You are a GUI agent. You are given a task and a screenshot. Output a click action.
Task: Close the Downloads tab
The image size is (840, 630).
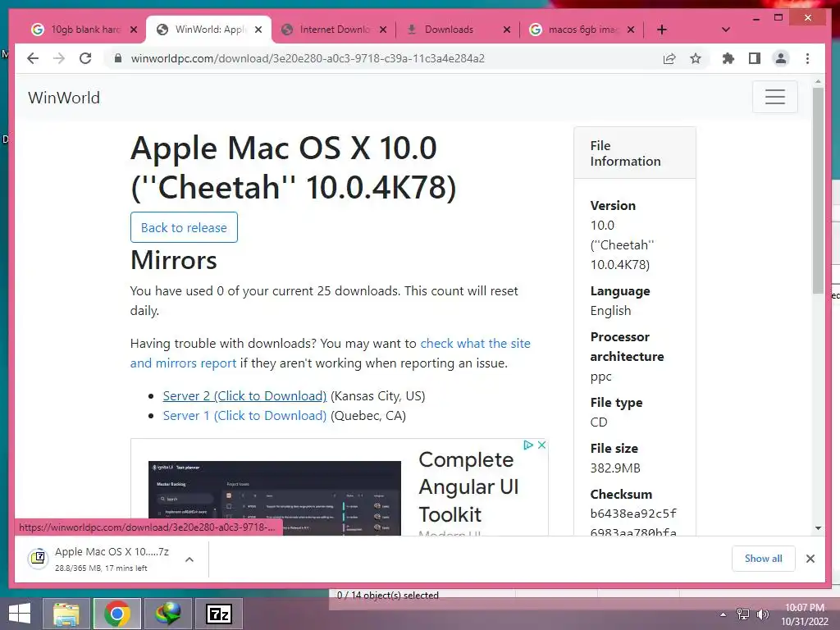pos(507,30)
